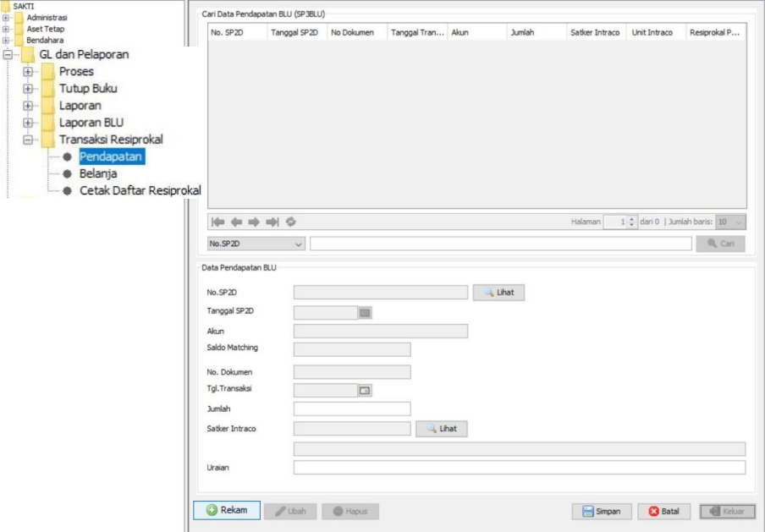The height and width of the screenshot is (532, 765).
Task: Select Belanja in the navigation tree
Action: pos(98,173)
